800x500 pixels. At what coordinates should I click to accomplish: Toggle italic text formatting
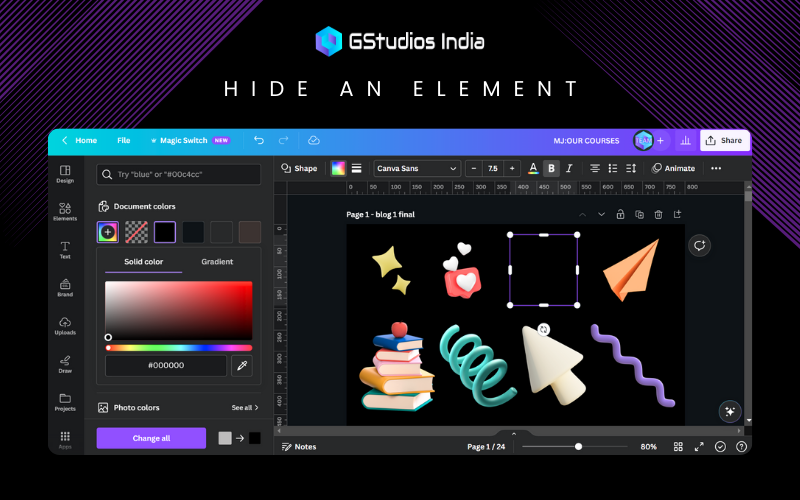(x=569, y=168)
